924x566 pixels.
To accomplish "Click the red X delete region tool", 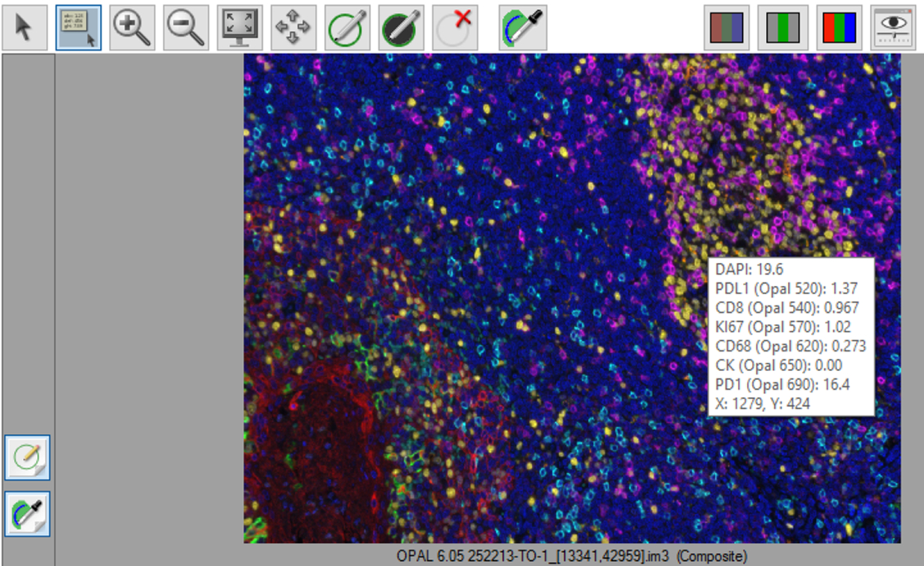I will [x=455, y=28].
